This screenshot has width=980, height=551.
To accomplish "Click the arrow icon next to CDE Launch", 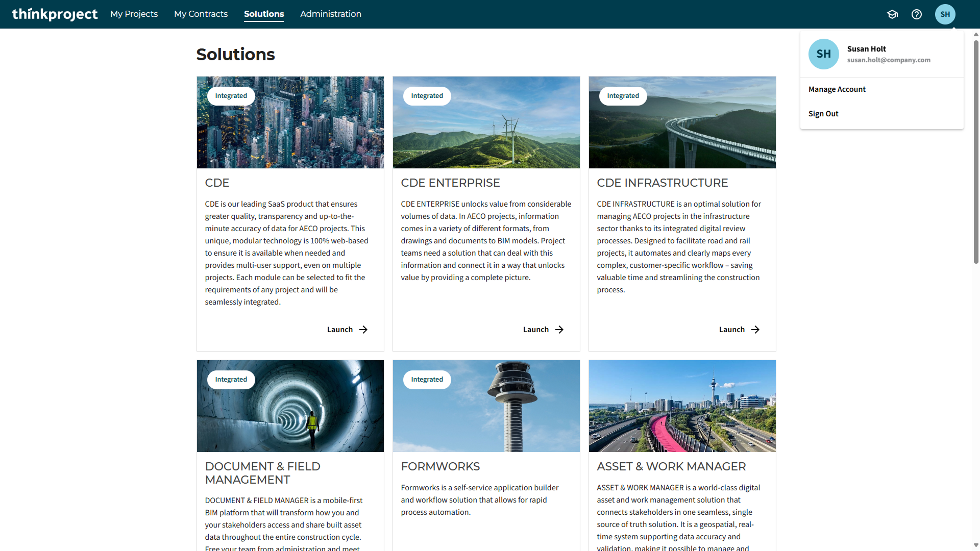I will [x=363, y=330].
